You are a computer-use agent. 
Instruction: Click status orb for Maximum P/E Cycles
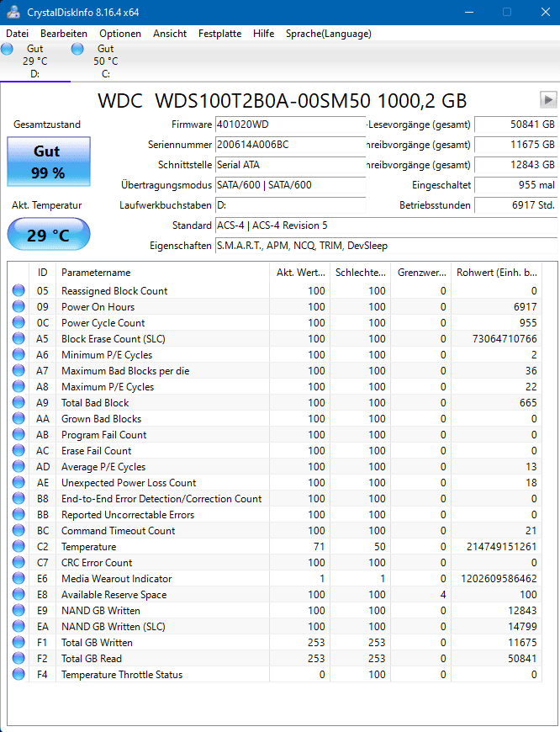(18, 386)
